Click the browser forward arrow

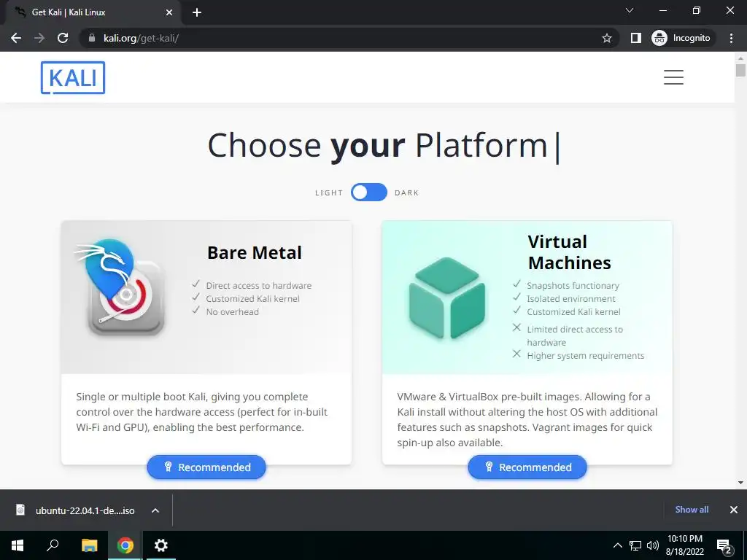[x=39, y=38]
